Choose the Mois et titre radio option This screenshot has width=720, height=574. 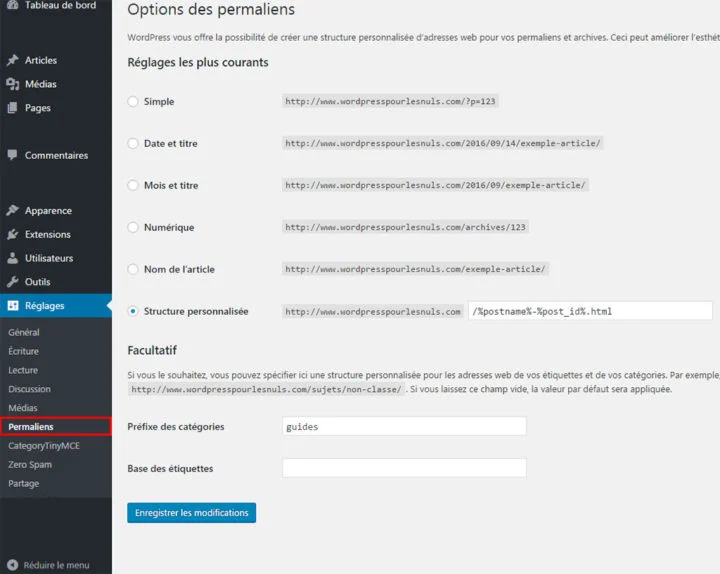pyautogui.click(x=133, y=185)
